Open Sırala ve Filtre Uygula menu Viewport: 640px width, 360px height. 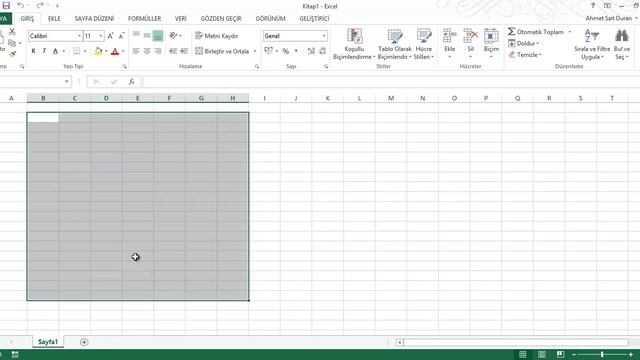click(592, 44)
